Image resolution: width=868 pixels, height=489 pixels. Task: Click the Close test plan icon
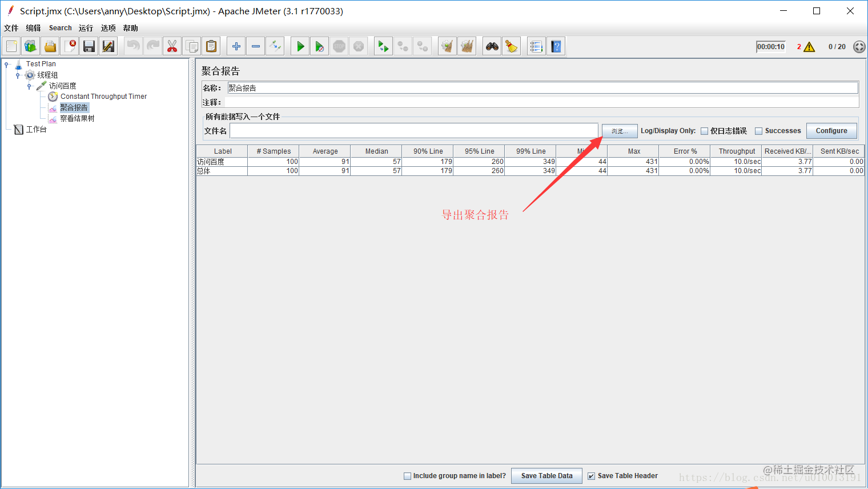[x=70, y=46]
